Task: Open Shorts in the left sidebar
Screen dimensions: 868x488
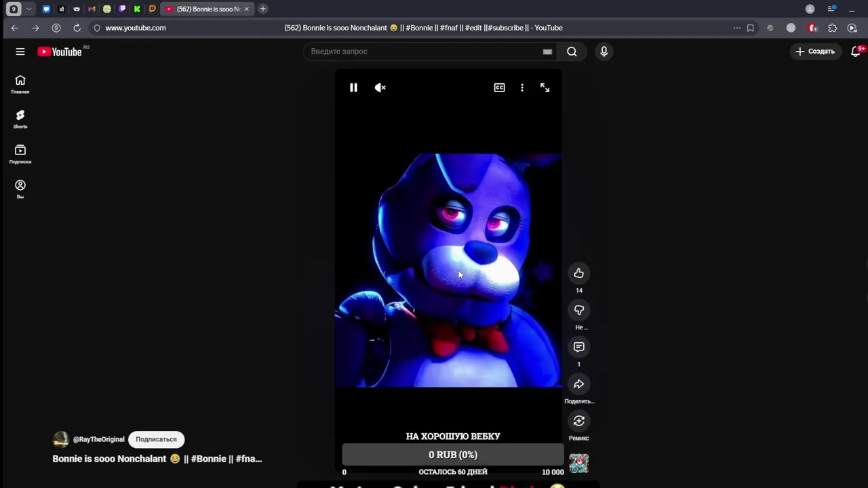Action: pyautogui.click(x=20, y=119)
